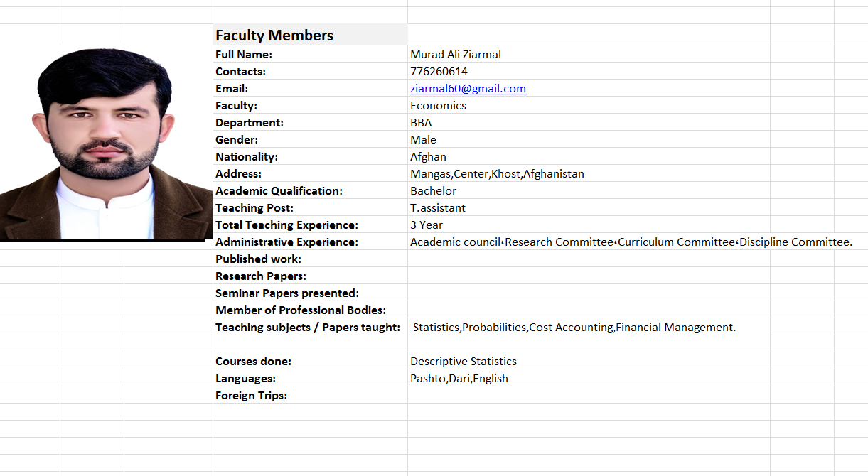This screenshot has width=868, height=476.
Task: Click the Full Name: label cell
Action: click(x=310, y=54)
